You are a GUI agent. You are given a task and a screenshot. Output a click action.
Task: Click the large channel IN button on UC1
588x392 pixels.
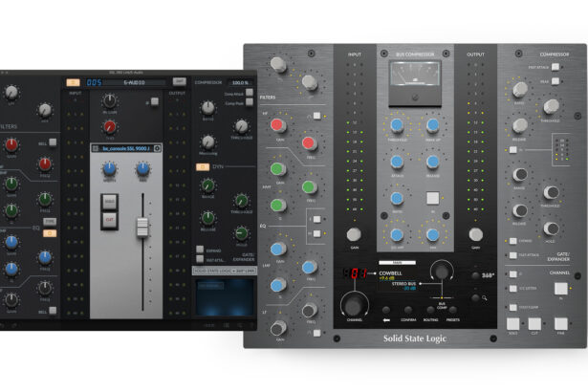[x=561, y=289]
